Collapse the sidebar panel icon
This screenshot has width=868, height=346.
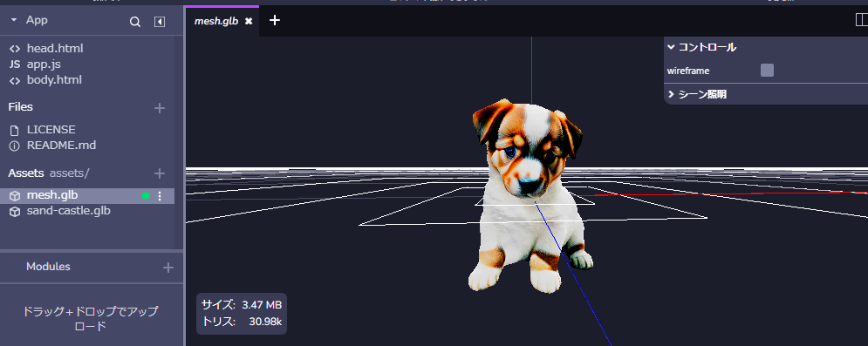click(160, 22)
